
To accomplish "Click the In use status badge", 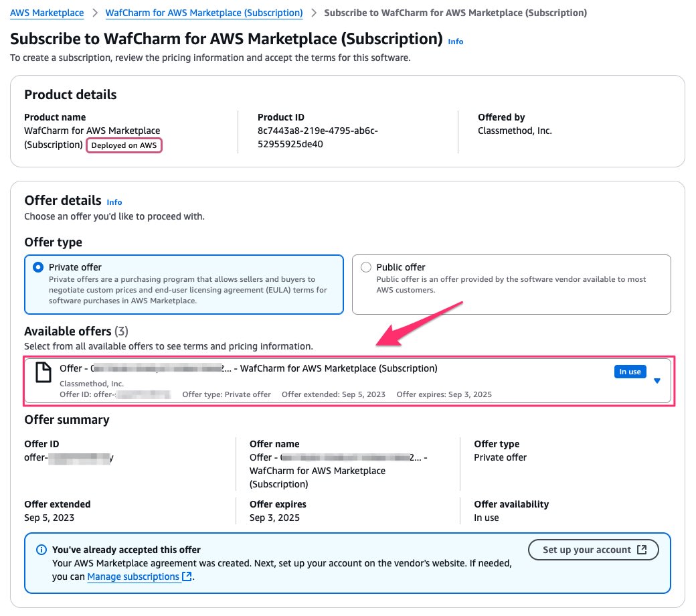I will tap(630, 372).
